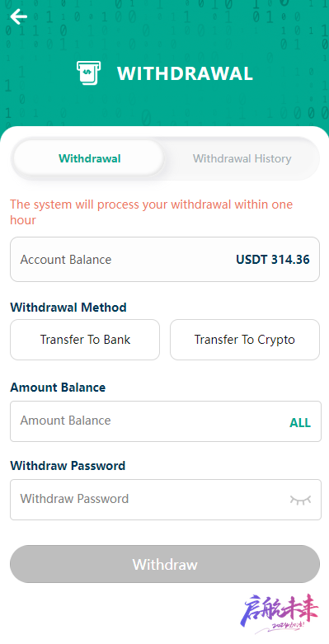The width and height of the screenshot is (329, 644).
Task: Click the Withdraw Password heading label
Action: click(x=68, y=466)
